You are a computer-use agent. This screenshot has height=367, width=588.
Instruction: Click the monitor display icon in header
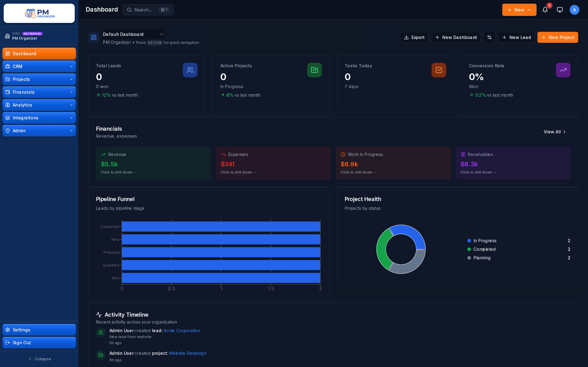pos(560,10)
